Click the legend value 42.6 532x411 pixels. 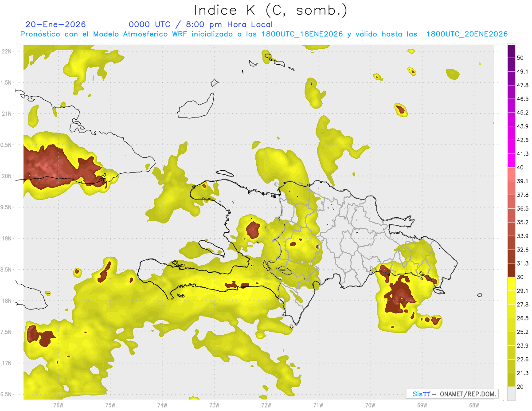pyautogui.click(x=523, y=140)
